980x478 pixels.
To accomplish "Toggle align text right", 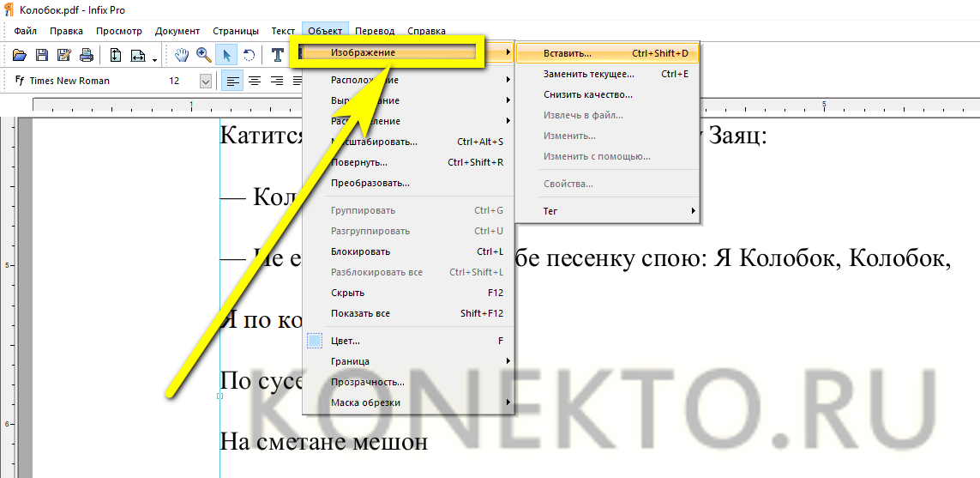I will [x=278, y=81].
